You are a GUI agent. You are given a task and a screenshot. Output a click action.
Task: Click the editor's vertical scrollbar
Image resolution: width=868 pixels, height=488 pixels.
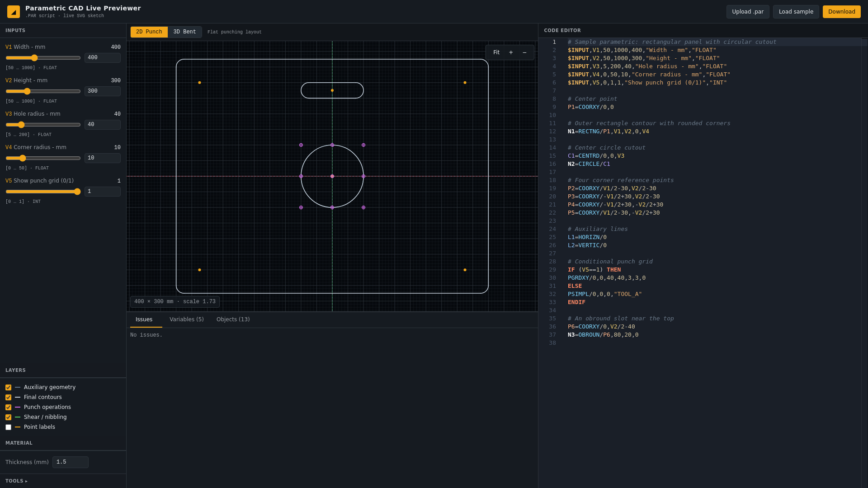coord(864,262)
